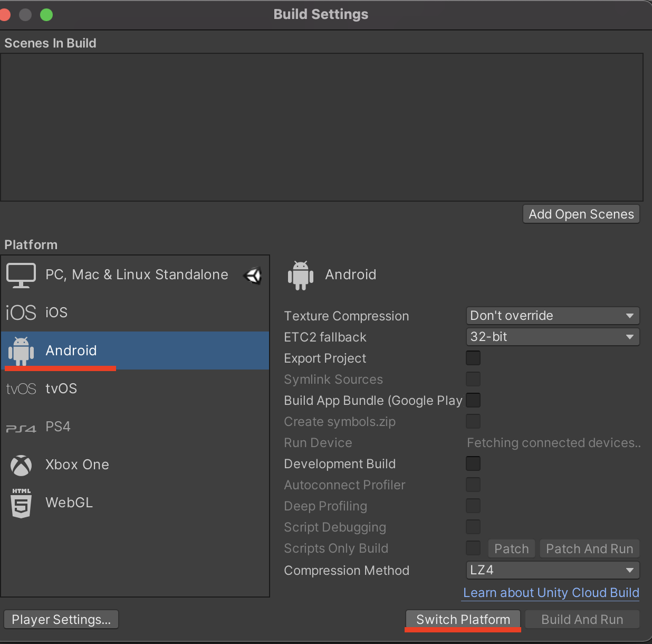Click the Add Open Scenes button
The image size is (652, 644).
tap(580, 214)
